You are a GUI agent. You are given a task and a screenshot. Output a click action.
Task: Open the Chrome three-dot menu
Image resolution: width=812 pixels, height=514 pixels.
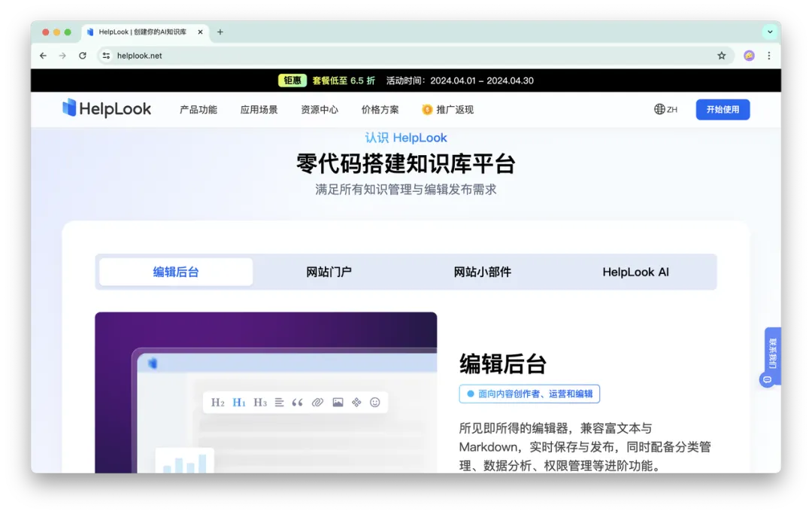pyautogui.click(x=768, y=56)
